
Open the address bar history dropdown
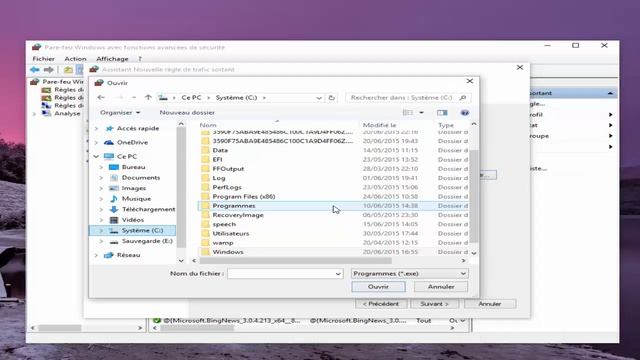coord(319,98)
